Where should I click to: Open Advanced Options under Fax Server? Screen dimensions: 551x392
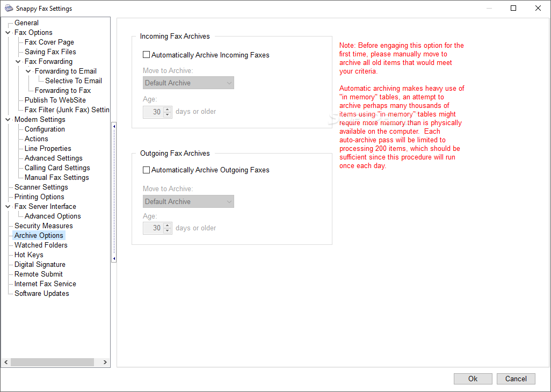pos(53,216)
